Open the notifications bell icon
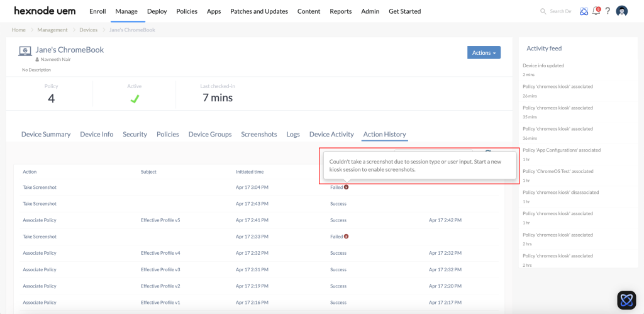Screen dimensions: 644x314 (596, 11)
